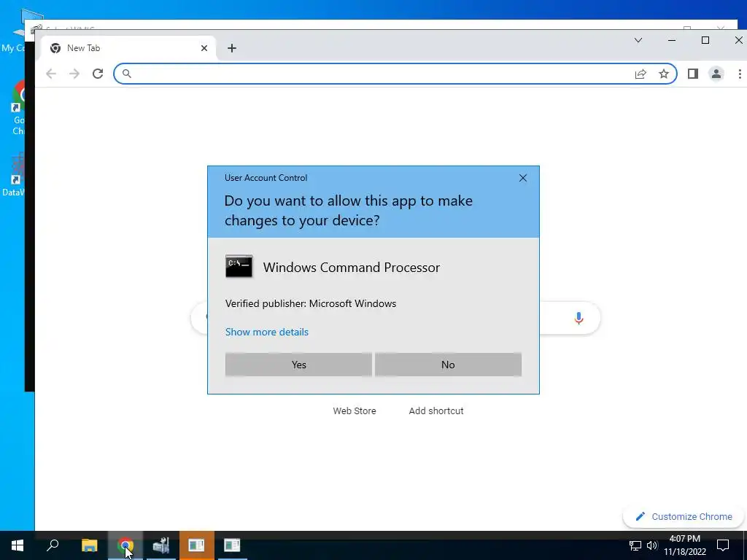
Task: Open Chrome three-dot menu
Action: coord(740,74)
